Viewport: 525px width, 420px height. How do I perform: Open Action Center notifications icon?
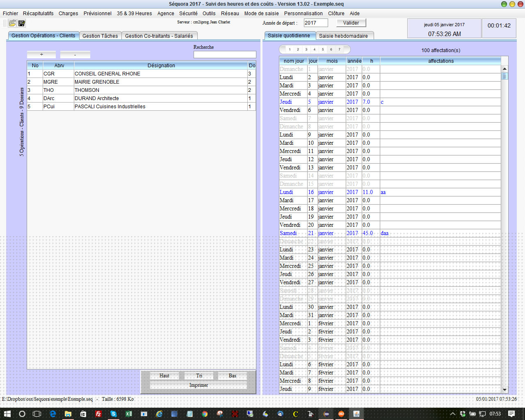point(511,413)
